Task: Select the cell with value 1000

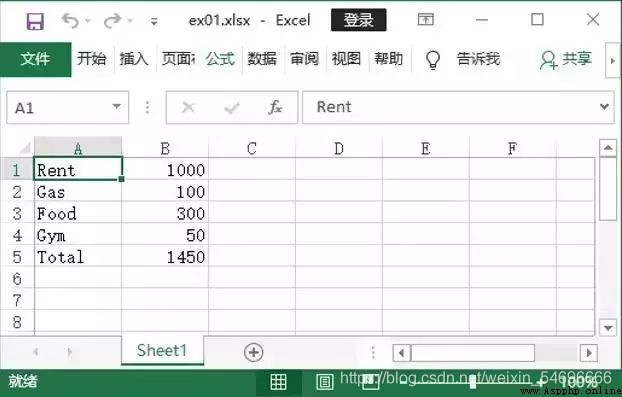Action: point(165,170)
